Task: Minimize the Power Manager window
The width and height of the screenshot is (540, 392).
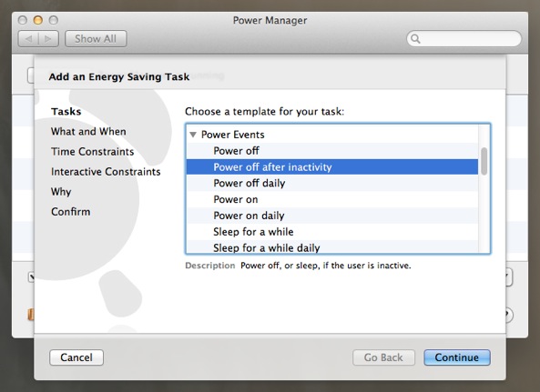Action: (38, 20)
